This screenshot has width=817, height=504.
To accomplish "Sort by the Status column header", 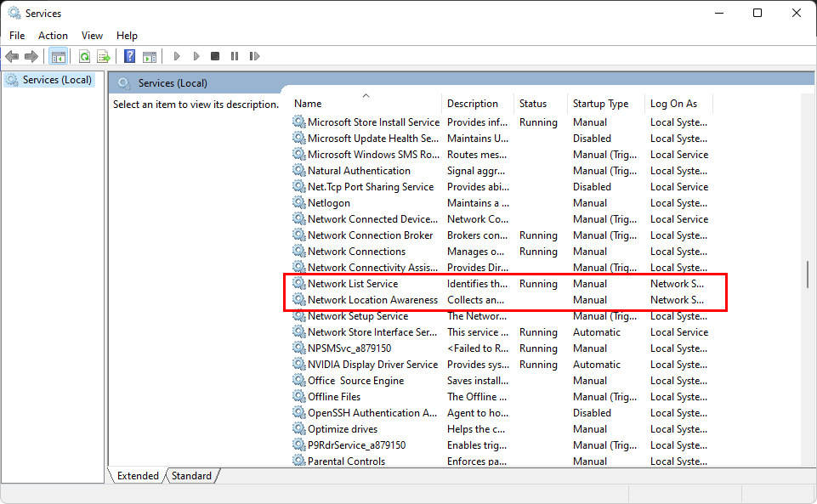I will coord(541,104).
